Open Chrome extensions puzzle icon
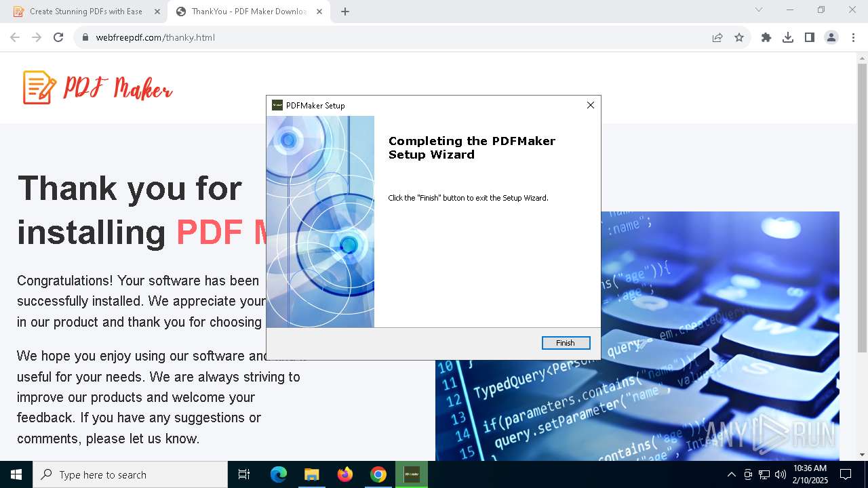868x488 pixels. pos(766,37)
